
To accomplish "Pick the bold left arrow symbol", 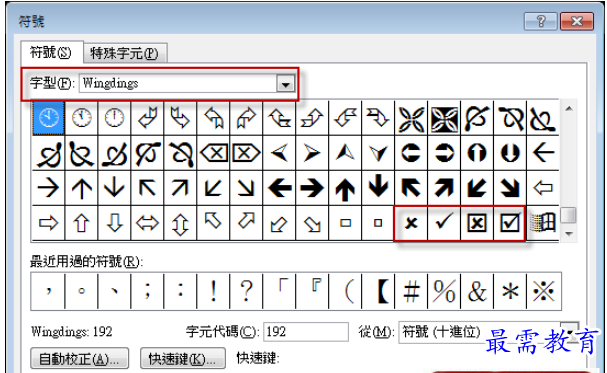I will [x=279, y=188].
